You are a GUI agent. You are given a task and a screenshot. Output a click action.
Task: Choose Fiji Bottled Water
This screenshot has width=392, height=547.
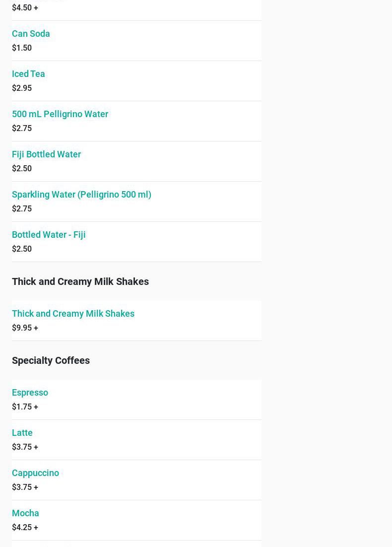(x=46, y=154)
